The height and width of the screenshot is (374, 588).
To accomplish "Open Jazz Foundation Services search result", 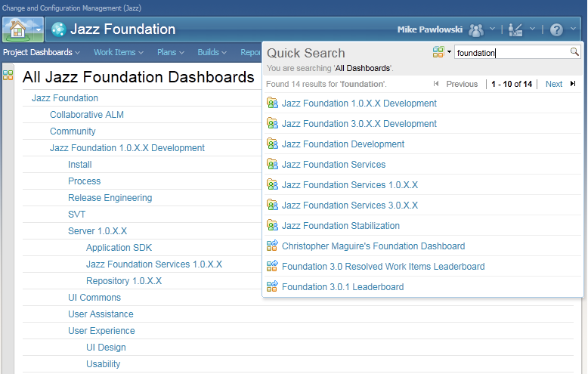I will coord(334,164).
